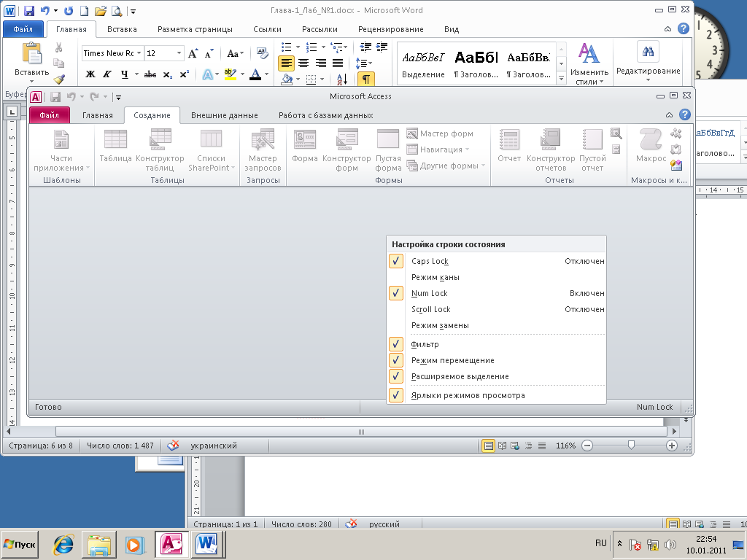
Task: Apply yellow text highlight color in Word
Action: 230,74
